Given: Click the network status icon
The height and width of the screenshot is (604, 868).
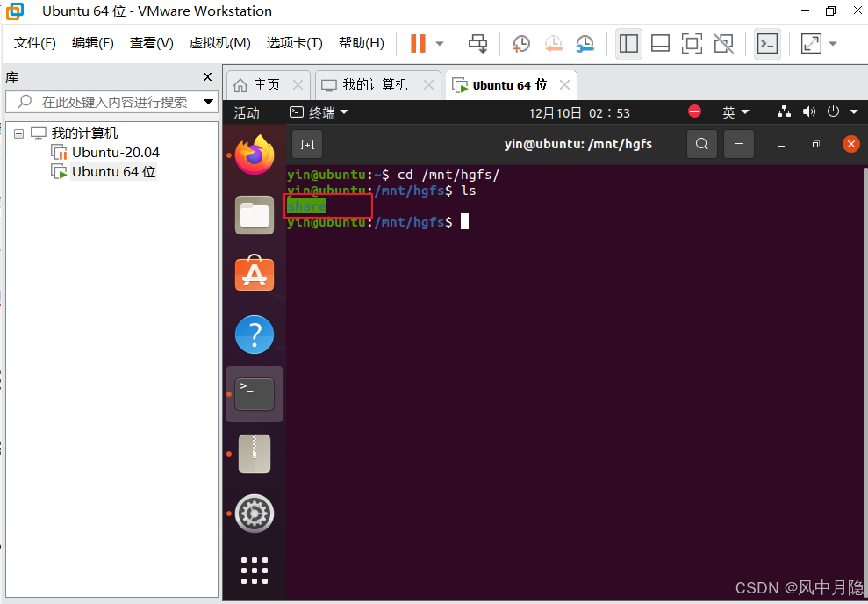Looking at the screenshot, I should [x=784, y=111].
